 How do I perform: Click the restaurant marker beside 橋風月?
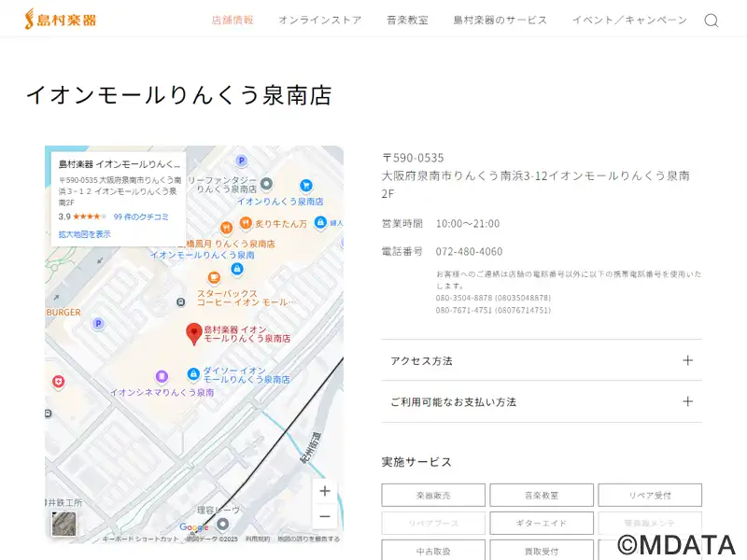click(226, 228)
